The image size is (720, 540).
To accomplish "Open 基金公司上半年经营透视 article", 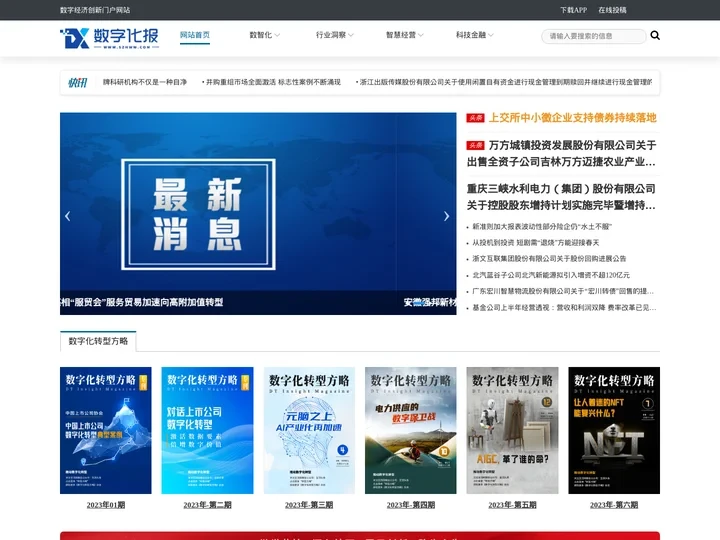I will (564, 308).
